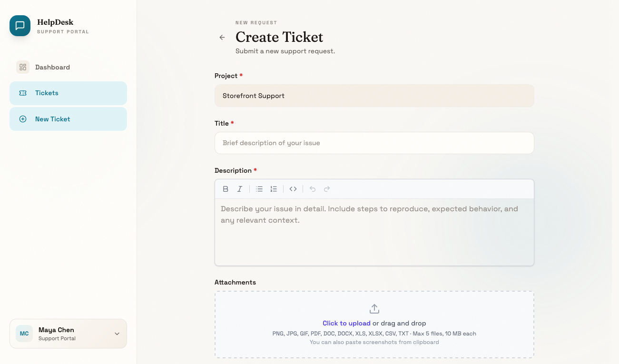619x364 pixels.
Task: Focus the Description text area
Action: (x=374, y=232)
